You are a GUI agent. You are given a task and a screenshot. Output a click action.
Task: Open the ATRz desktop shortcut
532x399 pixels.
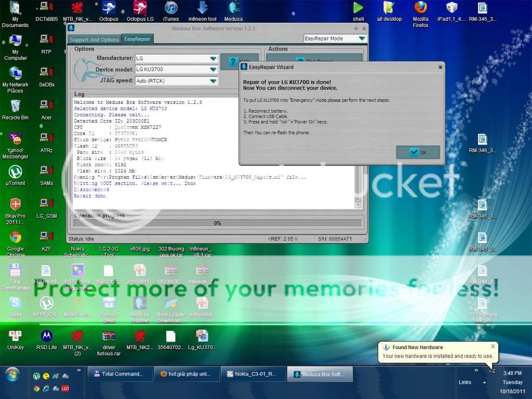click(x=46, y=143)
